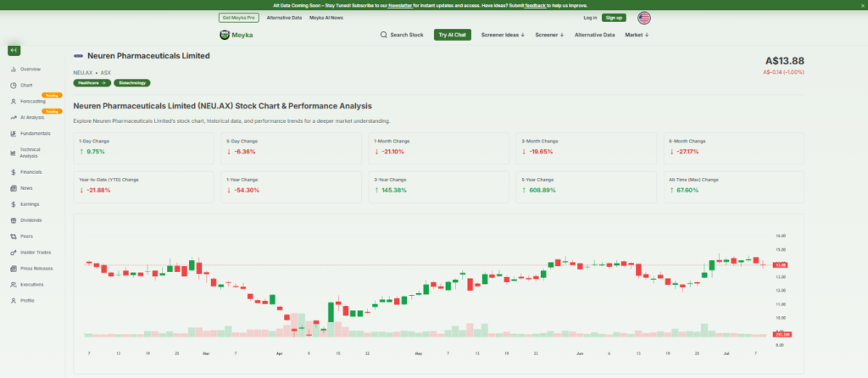Image resolution: width=868 pixels, height=378 pixels.
Task: Open the Chart section via its sidebar icon
Action: (x=14, y=85)
